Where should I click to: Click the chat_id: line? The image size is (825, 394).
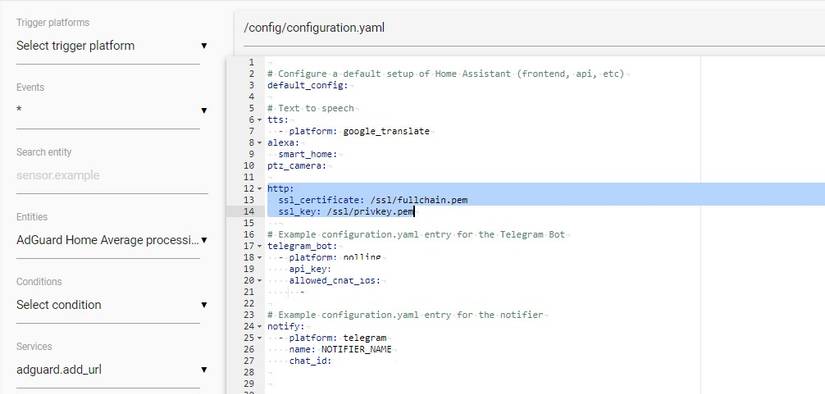coord(310,361)
